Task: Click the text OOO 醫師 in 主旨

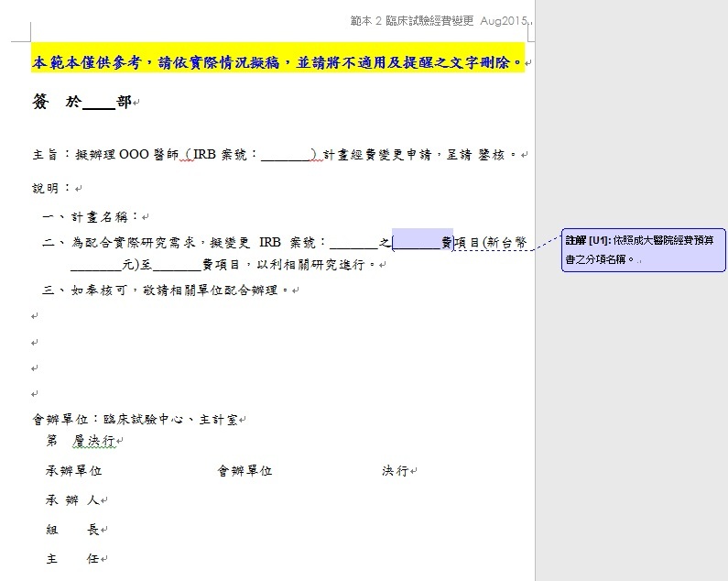Action: click(x=148, y=155)
